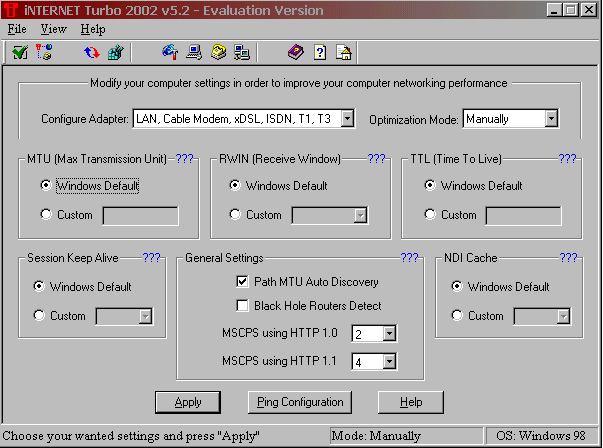Enable Black Hole Routers Detect checkbox
603x448 pixels.
click(242, 306)
